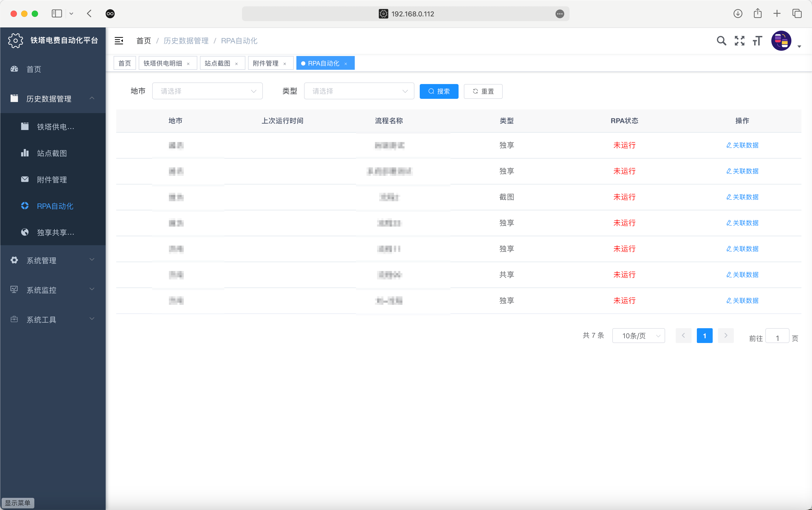Viewport: 812px width, 510px height.
Task: Click the 重置 reset button
Action: [x=483, y=91]
